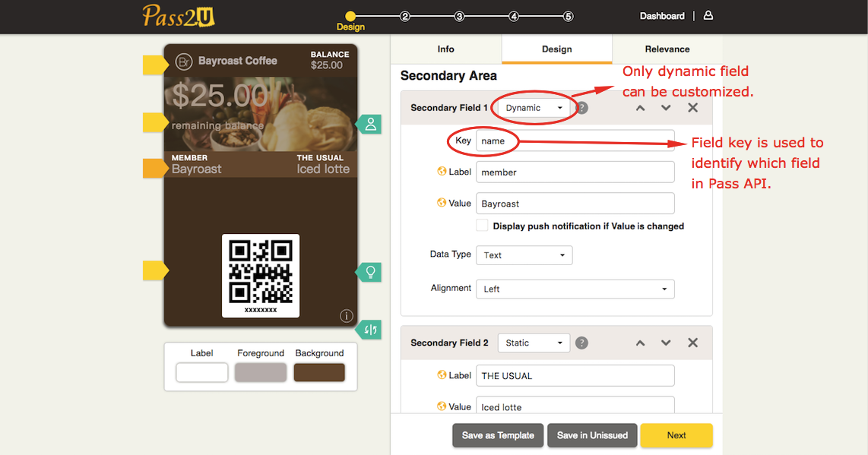
Task: Open the Dynamic field type dropdown
Action: coord(534,108)
